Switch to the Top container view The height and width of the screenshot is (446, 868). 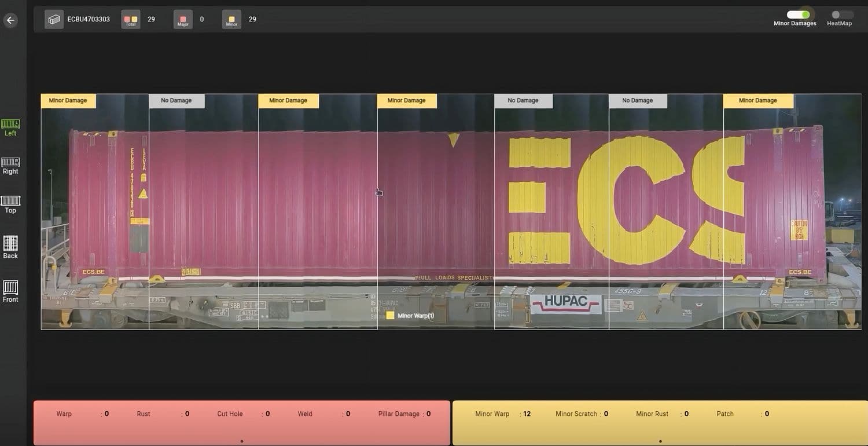[10, 204]
